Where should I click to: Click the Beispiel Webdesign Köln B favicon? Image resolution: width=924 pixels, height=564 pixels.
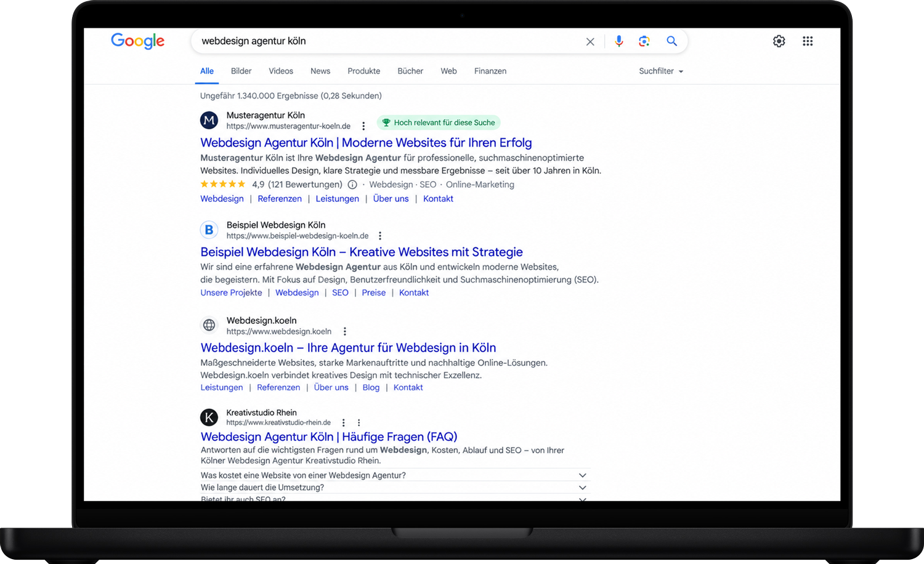[209, 230]
